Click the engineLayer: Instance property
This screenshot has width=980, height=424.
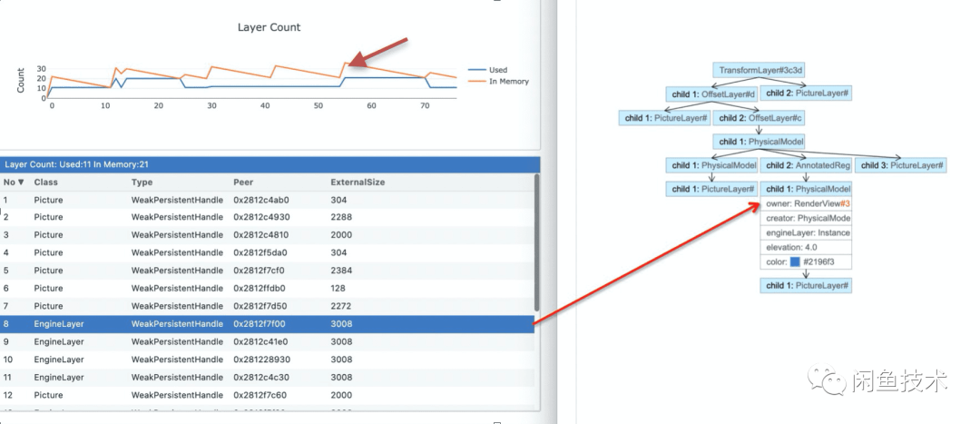point(807,232)
